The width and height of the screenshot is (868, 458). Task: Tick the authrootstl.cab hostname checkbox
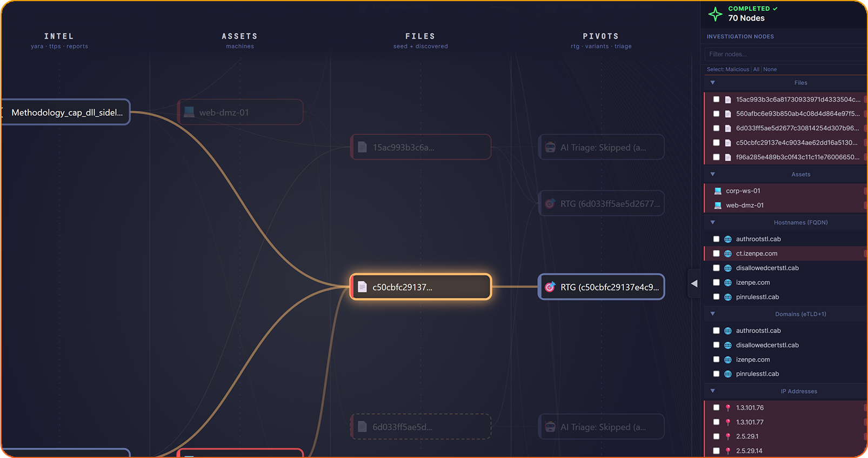tap(716, 239)
